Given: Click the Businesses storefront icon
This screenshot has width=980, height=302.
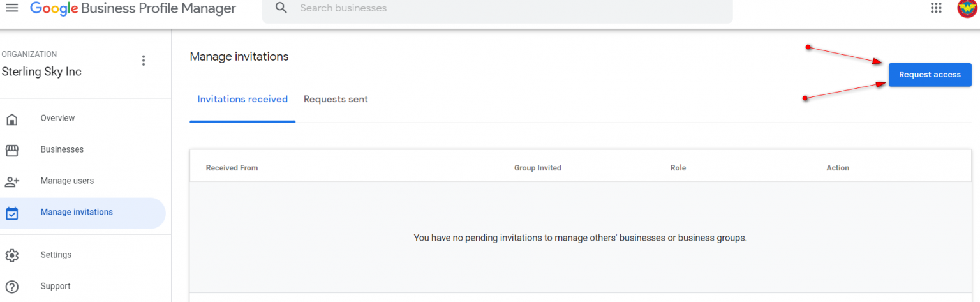Looking at the screenshot, I should pos(11,150).
